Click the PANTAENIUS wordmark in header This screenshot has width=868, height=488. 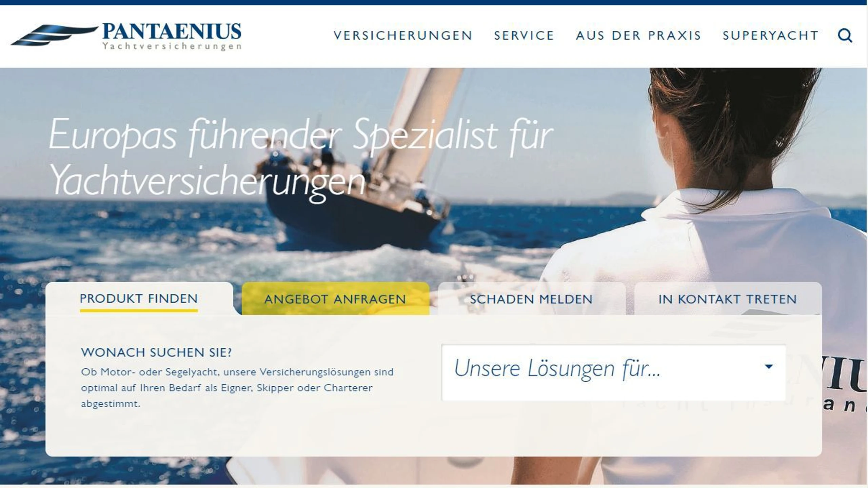tap(172, 32)
